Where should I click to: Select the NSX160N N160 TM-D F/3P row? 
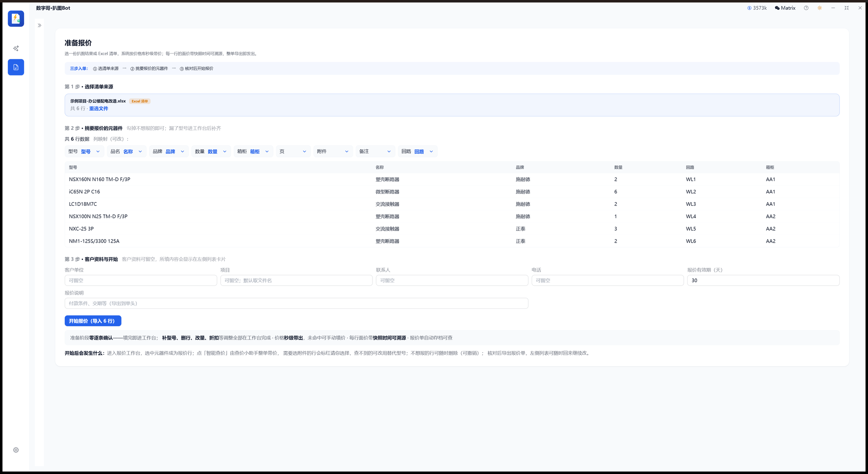click(x=452, y=179)
